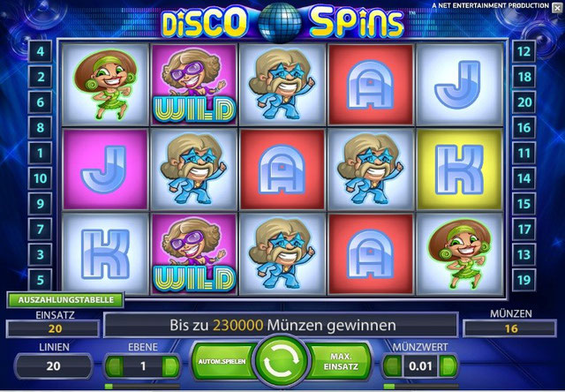
Task: Highlight payline number 19 marker
Action: coord(524,280)
